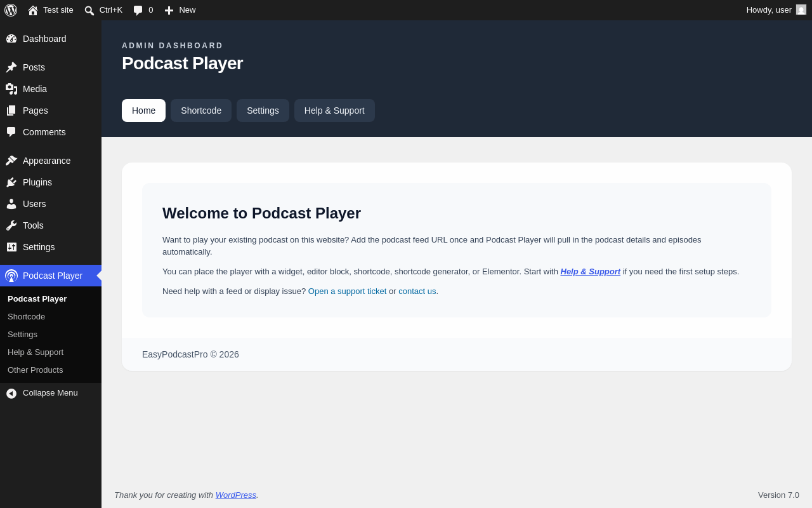The height and width of the screenshot is (508, 812).
Task: Click Open a support ticket link
Action: tap(348, 291)
